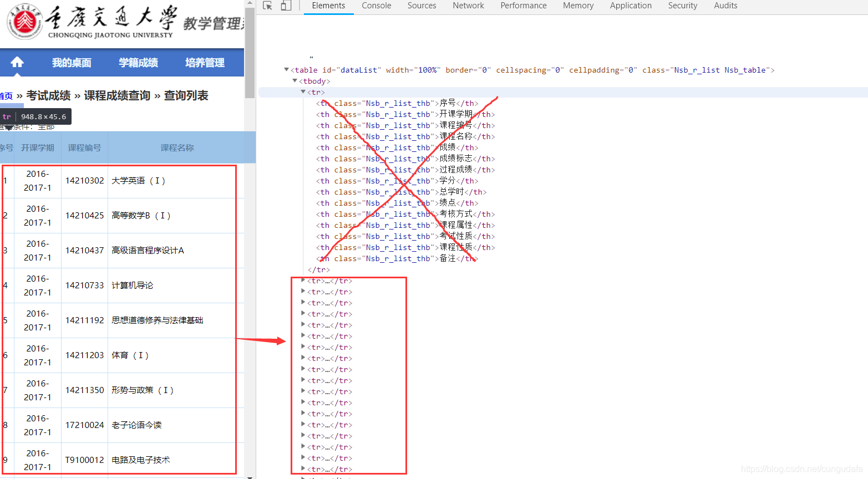Screen dimensions: 868x479
Task: Click course code 14211203
Action: click(x=84, y=355)
